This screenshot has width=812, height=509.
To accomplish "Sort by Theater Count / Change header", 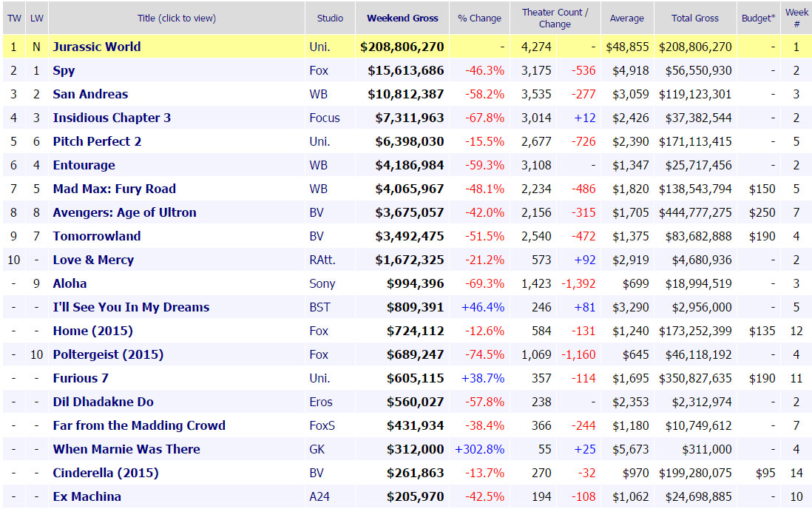I will coord(555,18).
